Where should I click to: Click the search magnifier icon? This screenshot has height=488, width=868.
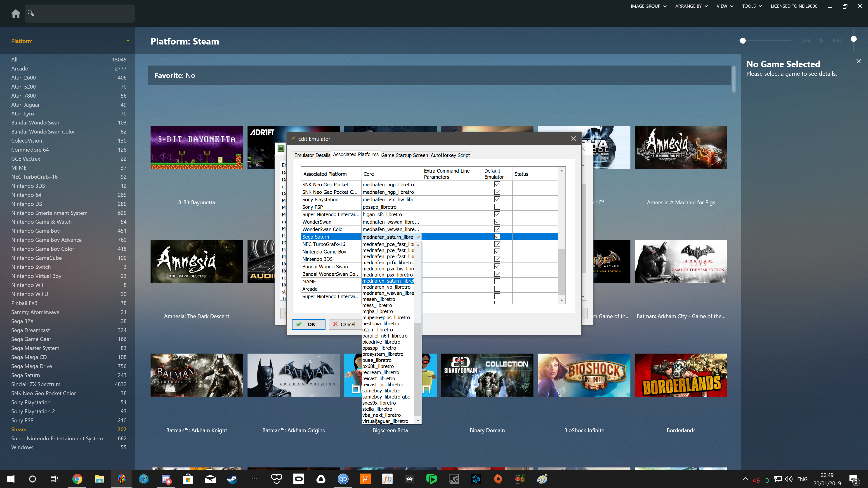(31, 13)
